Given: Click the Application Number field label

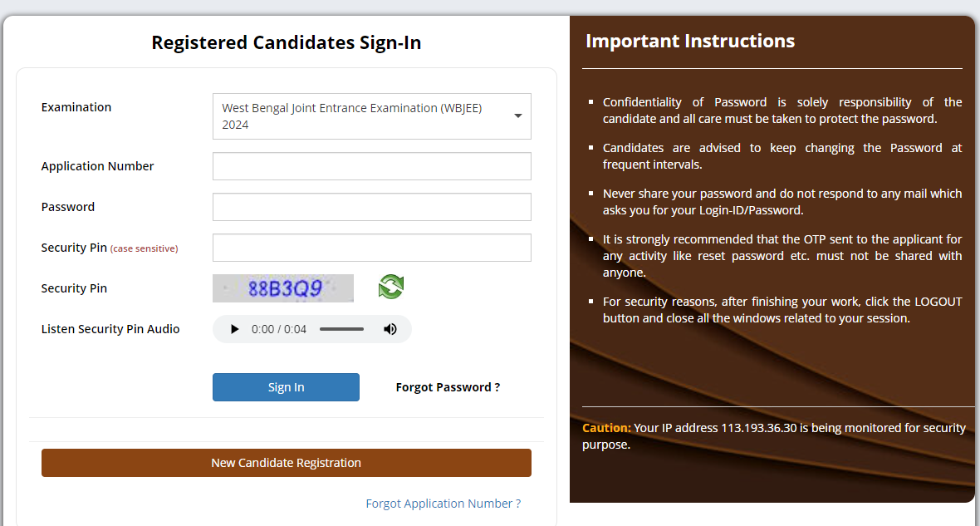Looking at the screenshot, I should [98, 166].
